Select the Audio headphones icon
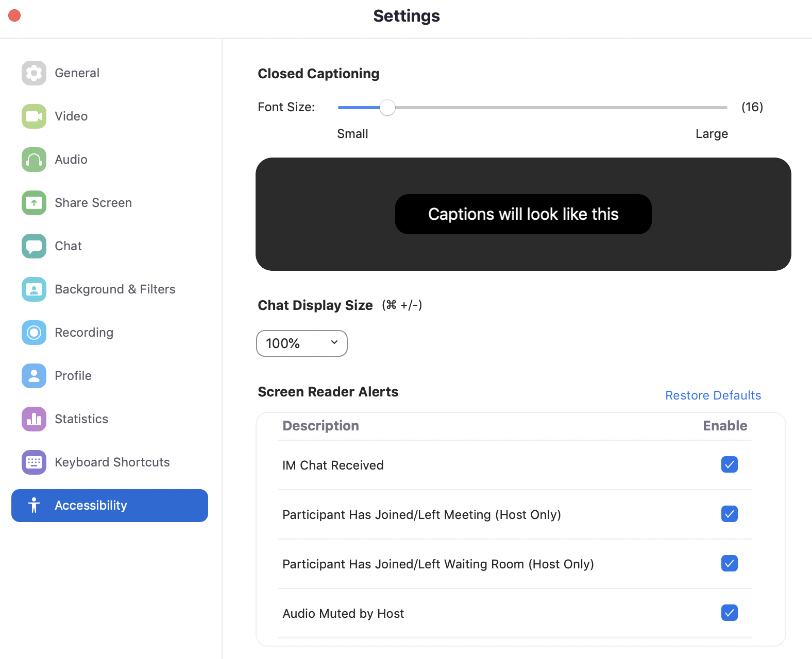 click(x=34, y=160)
